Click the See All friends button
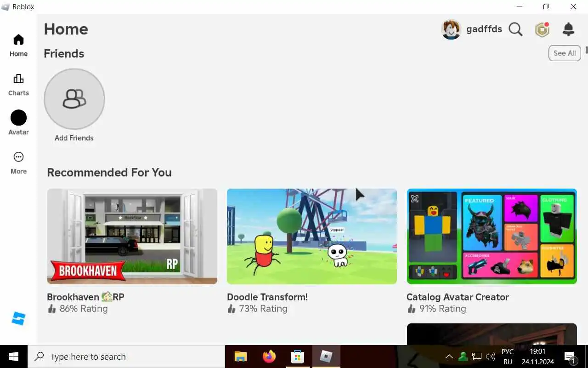Screen dimensions: 588x368 [565, 53]
